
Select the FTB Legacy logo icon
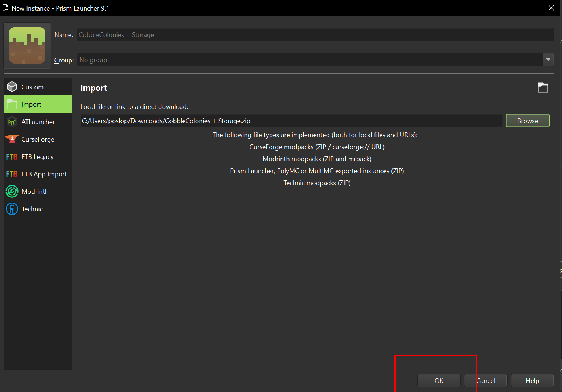click(12, 157)
